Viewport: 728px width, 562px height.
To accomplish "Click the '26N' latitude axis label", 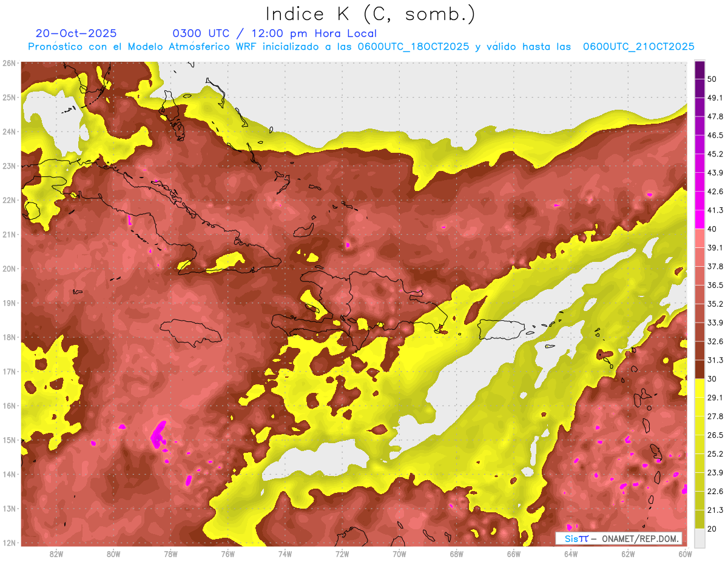I will point(9,63).
